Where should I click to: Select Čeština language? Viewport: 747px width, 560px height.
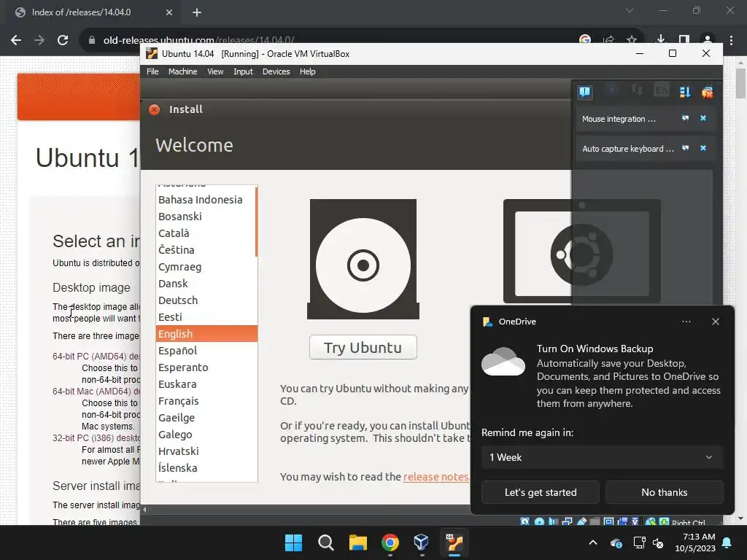pyautogui.click(x=206, y=250)
